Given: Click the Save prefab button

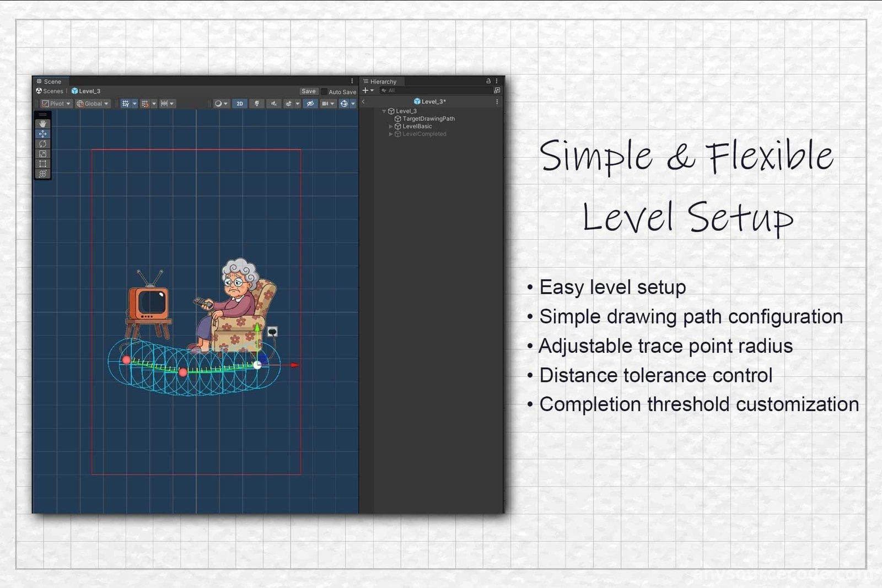Looking at the screenshot, I should [309, 91].
